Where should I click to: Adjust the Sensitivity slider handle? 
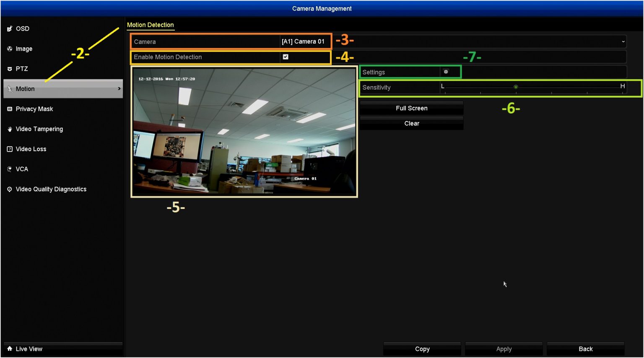[x=516, y=87]
